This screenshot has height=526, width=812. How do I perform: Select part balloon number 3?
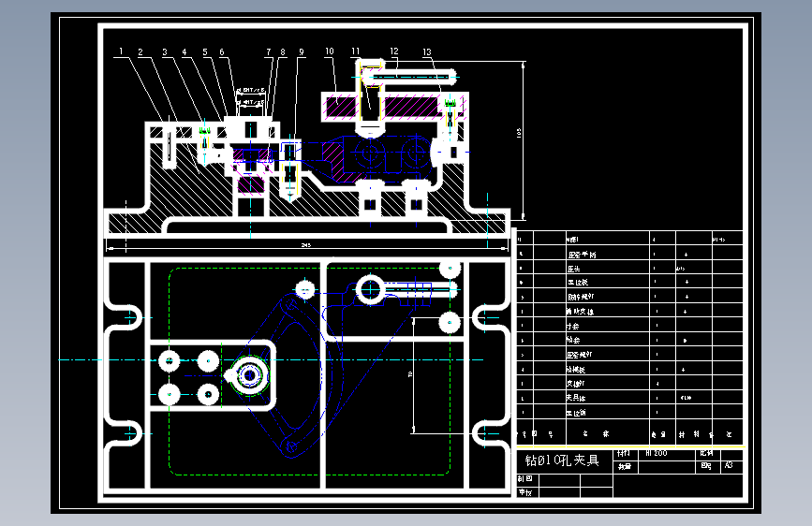[165, 51]
